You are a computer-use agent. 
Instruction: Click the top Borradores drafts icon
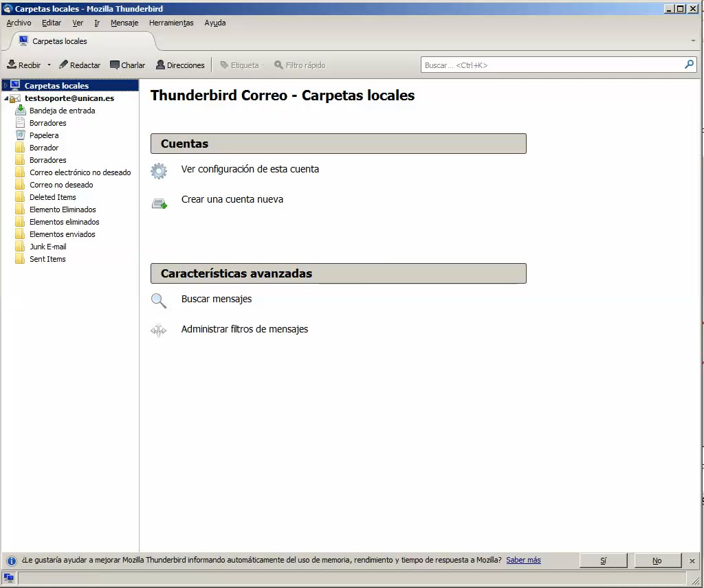point(20,123)
